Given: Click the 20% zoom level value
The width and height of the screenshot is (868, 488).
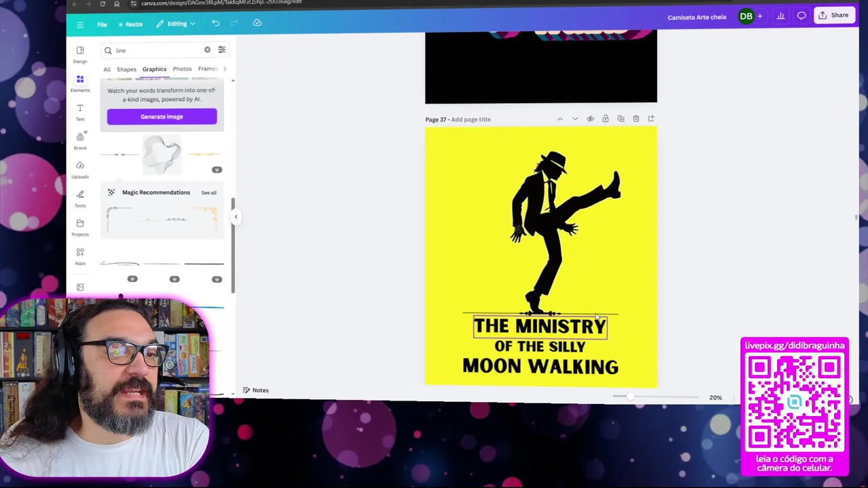Looking at the screenshot, I should (715, 398).
